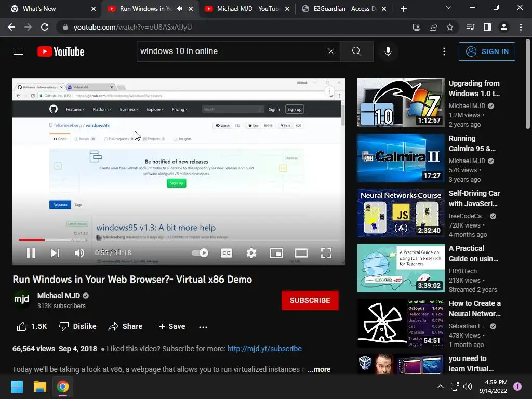Mute the video player volume
Viewport: 532px width, 399px height.
(79, 253)
